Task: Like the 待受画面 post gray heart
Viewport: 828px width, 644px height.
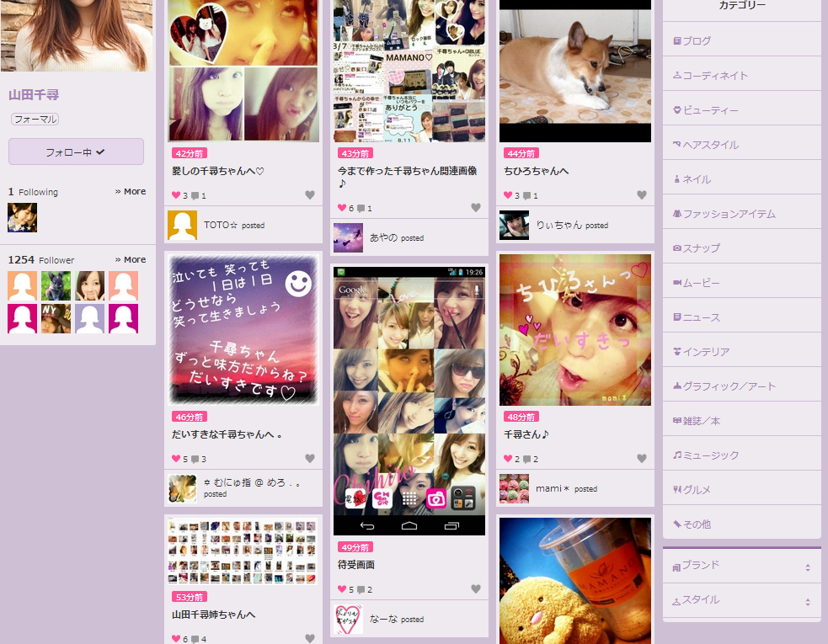Action: point(476,588)
